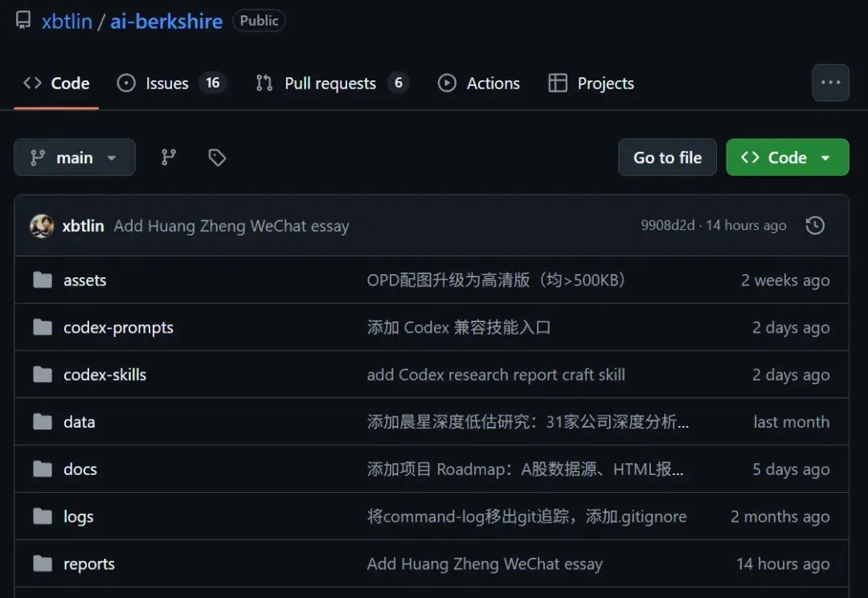Click the Pull requests count badge 6

coord(398,83)
